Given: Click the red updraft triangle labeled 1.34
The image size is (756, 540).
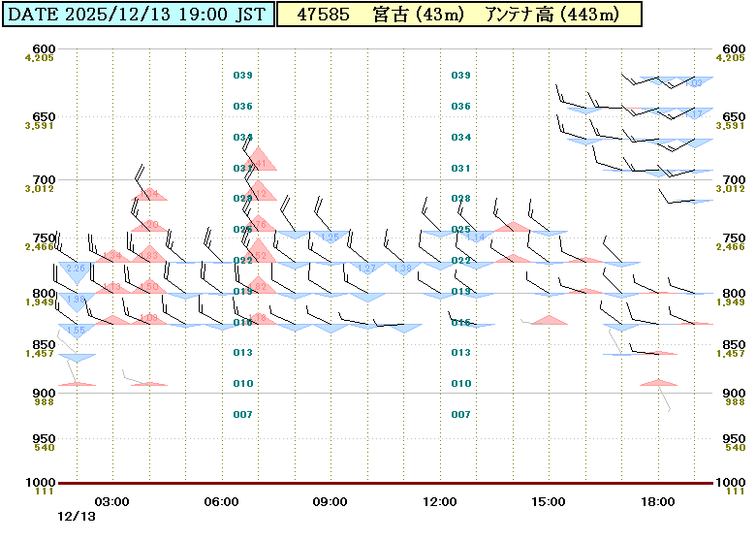Looking at the screenshot, I should click(x=113, y=256).
